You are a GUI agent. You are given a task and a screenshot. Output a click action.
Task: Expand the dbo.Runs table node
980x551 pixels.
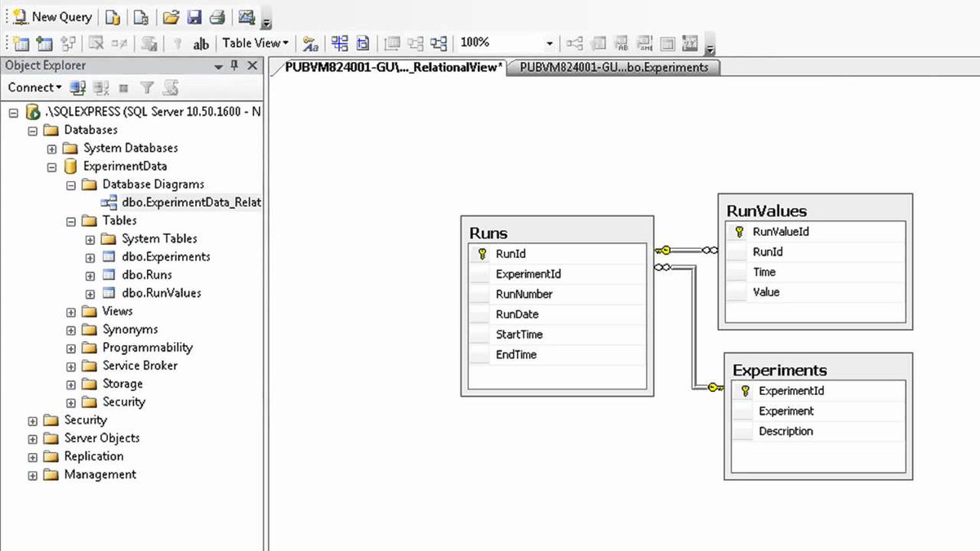91,275
